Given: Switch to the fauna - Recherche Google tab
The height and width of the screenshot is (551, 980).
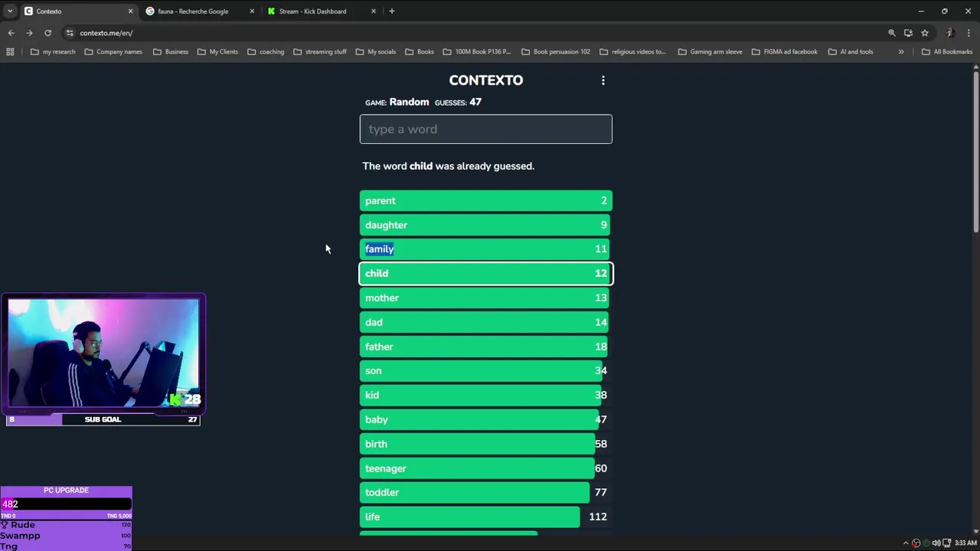Looking at the screenshot, I should [x=199, y=11].
